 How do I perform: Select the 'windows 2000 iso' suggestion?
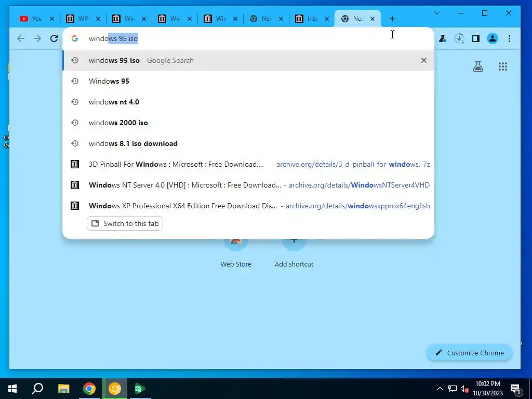coord(248,123)
